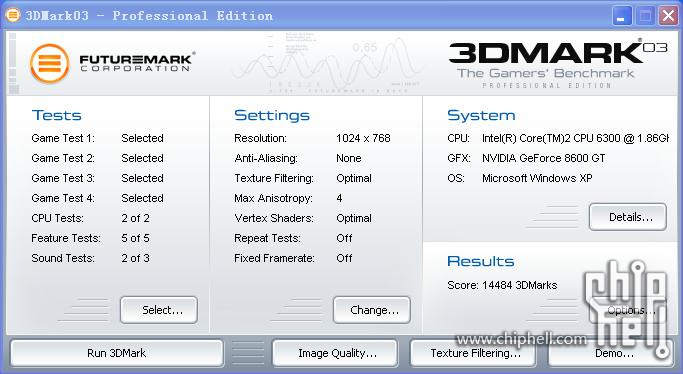The width and height of the screenshot is (683, 374).
Task: Click the Results section heading
Action: pyautogui.click(x=481, y=261)
